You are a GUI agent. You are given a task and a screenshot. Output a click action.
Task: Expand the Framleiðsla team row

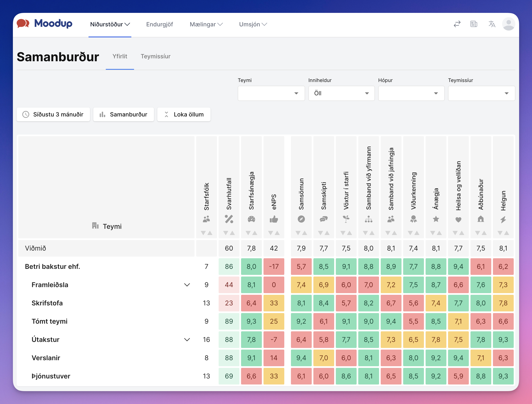[x=187, y=285]
